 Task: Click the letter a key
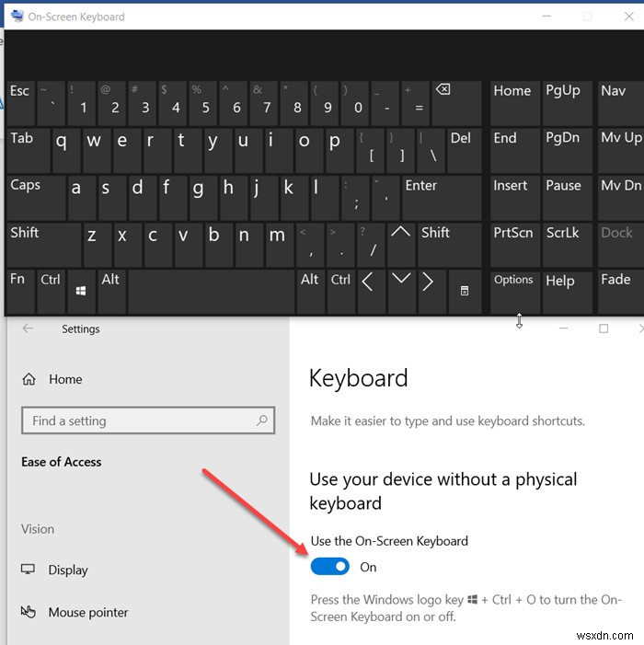click(82, 198)
